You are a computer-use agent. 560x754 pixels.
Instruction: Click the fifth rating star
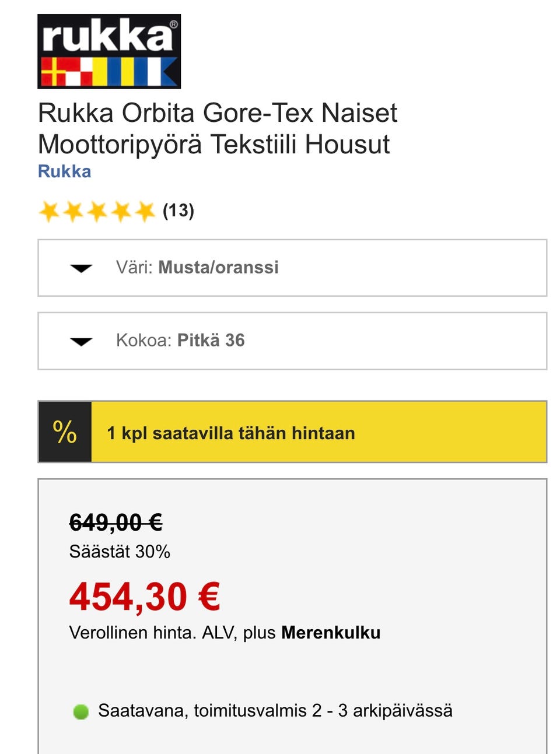click(x=144, y=211)
